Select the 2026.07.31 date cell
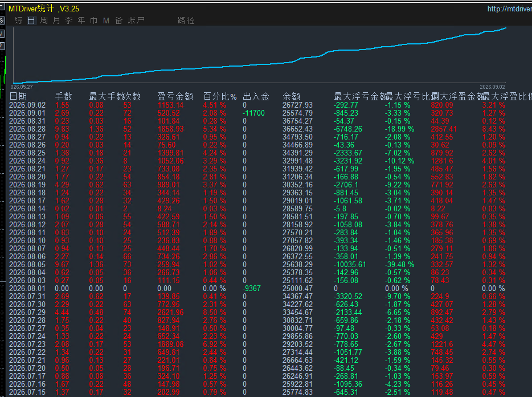This screenshot has height=397, width=532. pos(27,297)
